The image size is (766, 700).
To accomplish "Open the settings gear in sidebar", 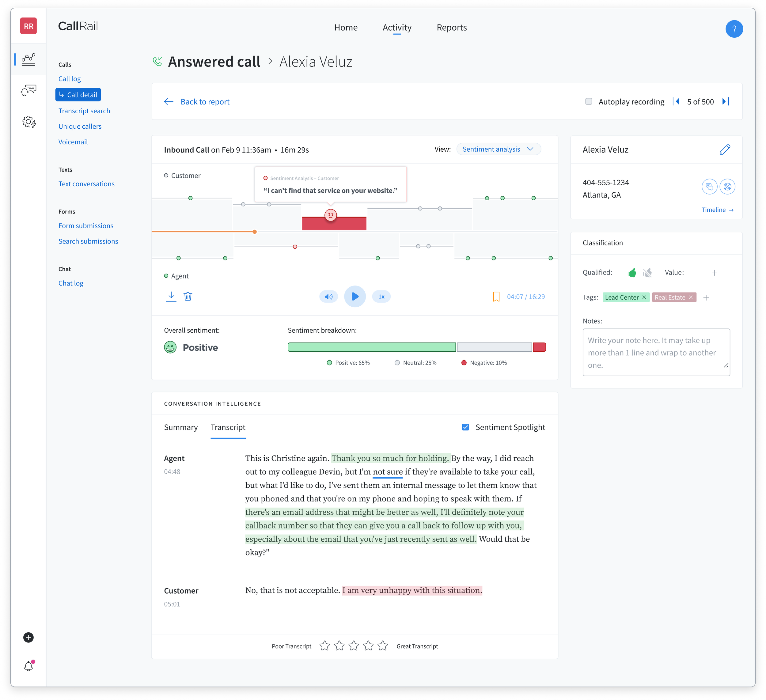I will [28, 122].
